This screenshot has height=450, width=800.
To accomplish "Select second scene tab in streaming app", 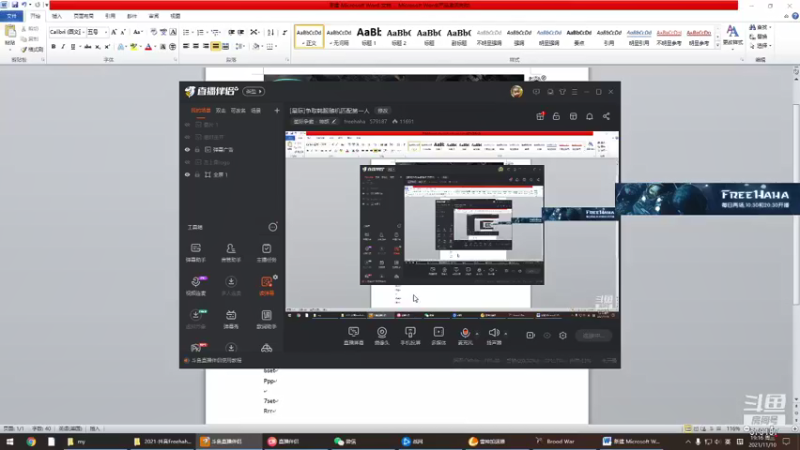I will (220, 110).
